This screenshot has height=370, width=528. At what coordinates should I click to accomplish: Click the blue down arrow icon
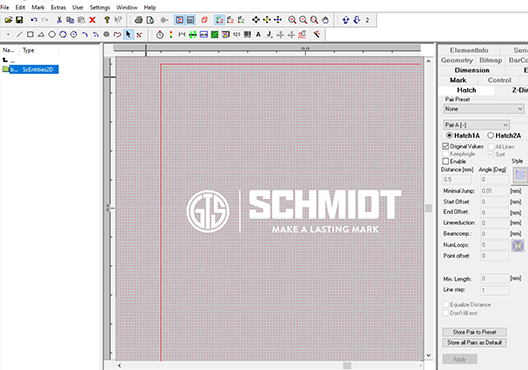click(x=357, y=20)
